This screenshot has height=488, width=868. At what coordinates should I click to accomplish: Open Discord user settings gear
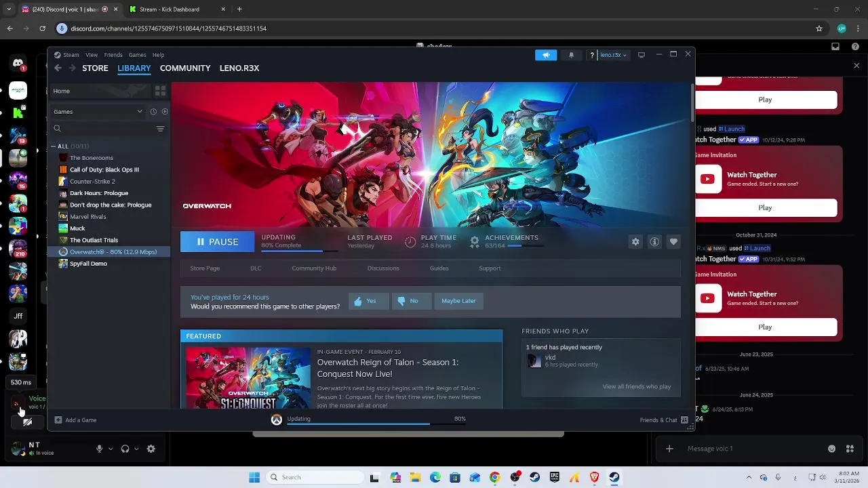point(151,449)
